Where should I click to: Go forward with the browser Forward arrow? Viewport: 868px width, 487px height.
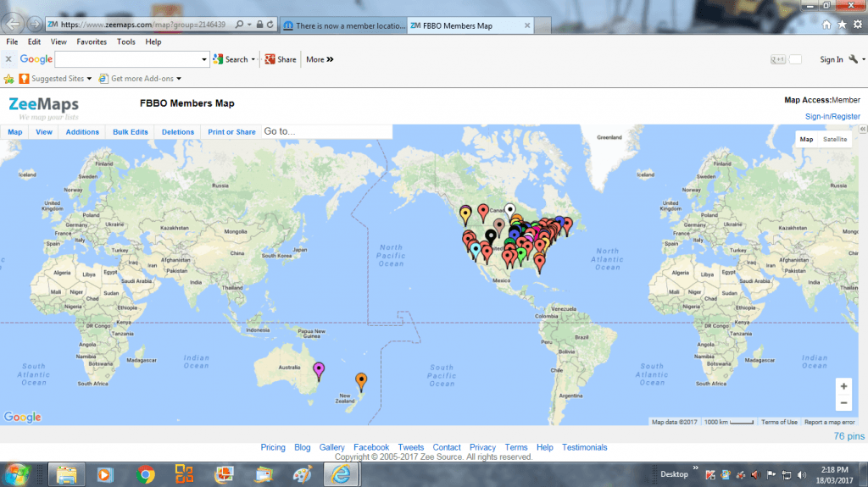(x=34, y=25)
